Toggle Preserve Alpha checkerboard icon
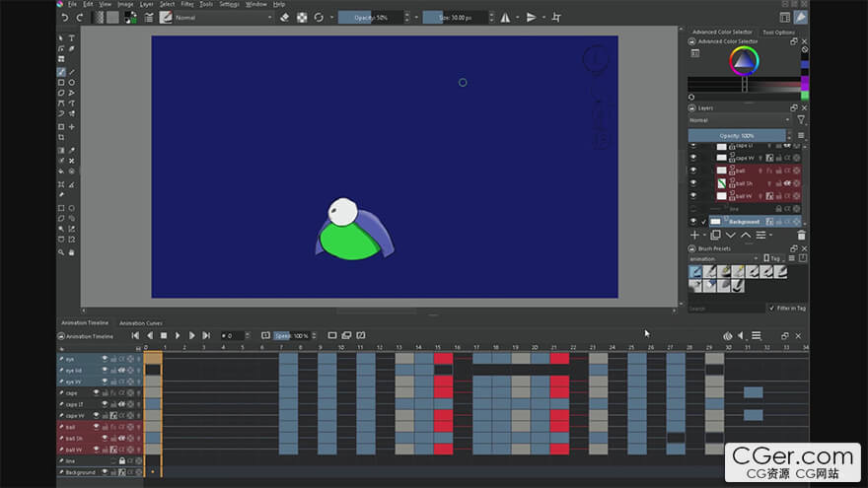Screen dimensions: 868x488 (x=302, y=18)
